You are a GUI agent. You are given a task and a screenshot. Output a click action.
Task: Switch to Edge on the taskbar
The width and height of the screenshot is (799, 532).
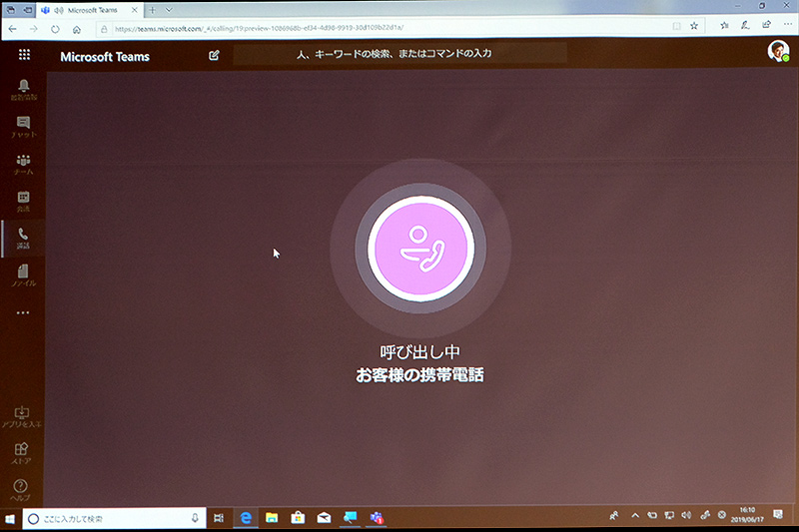point(246,518)
